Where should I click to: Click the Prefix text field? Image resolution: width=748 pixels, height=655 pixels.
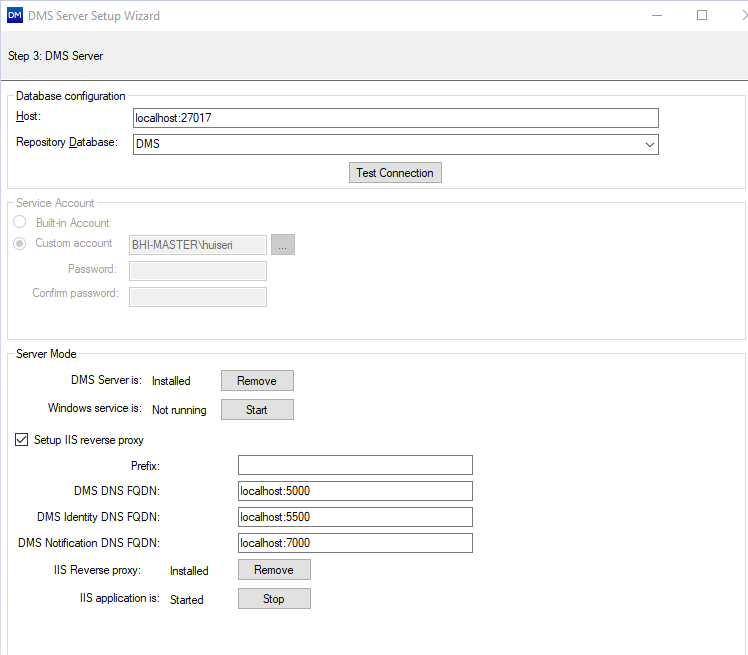(355, 465)
